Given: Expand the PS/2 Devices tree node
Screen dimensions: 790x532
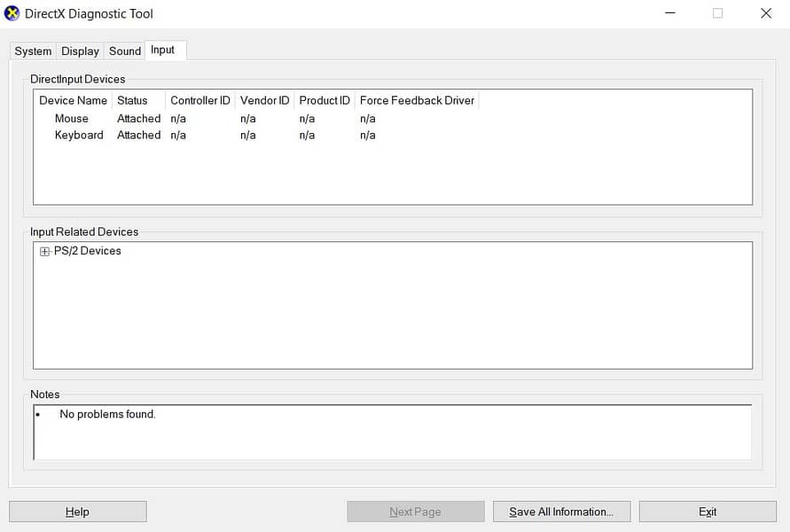Looking at the screenshot, I should tap(45, 252).
